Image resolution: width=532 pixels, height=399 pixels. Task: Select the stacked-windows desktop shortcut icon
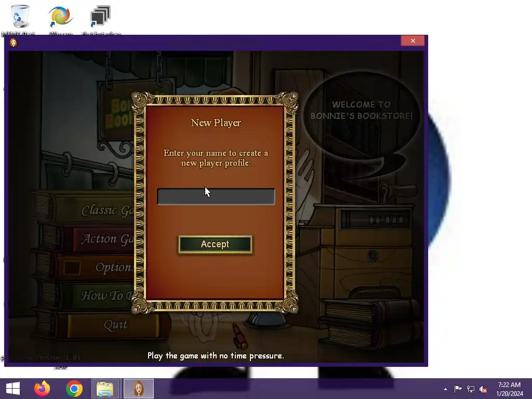click(x=100, y=16)
